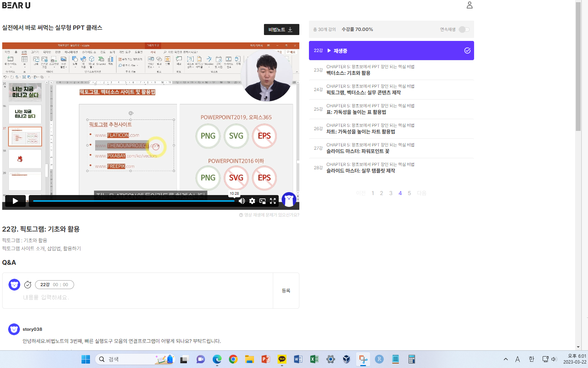This screenshot has height=368, width=588.
Task: Play the lecture video
Action: [15, 201]
